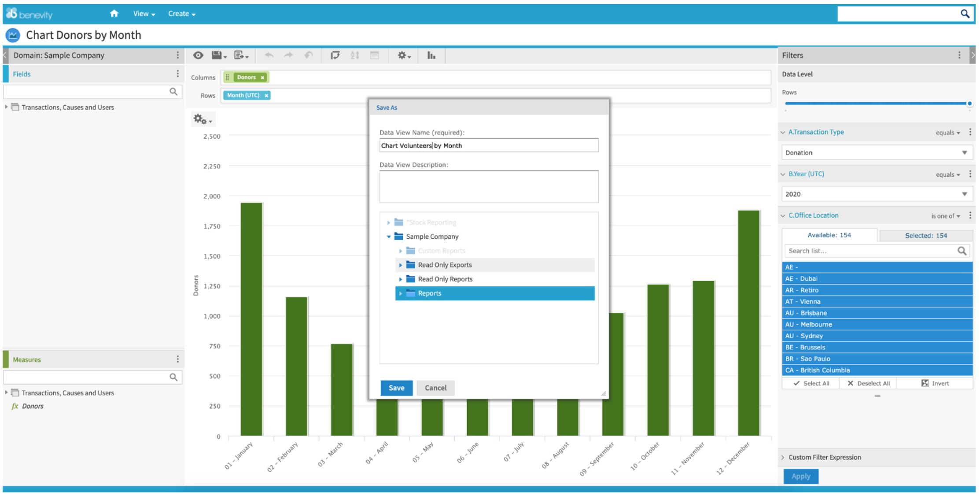The image size is (980, 496).
Task: Click the Save button in dialog
Action: (x=397, y=388)
